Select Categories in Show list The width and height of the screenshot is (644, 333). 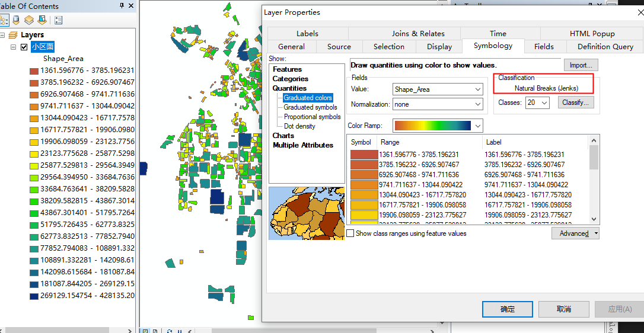(291, 79)
